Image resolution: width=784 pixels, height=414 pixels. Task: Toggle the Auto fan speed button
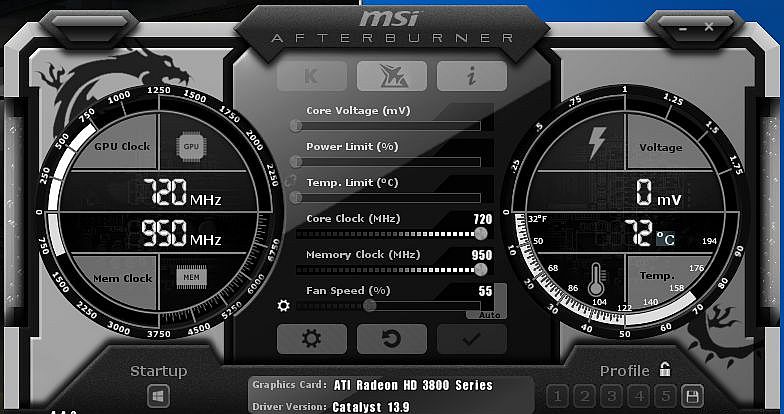(488, 315)
